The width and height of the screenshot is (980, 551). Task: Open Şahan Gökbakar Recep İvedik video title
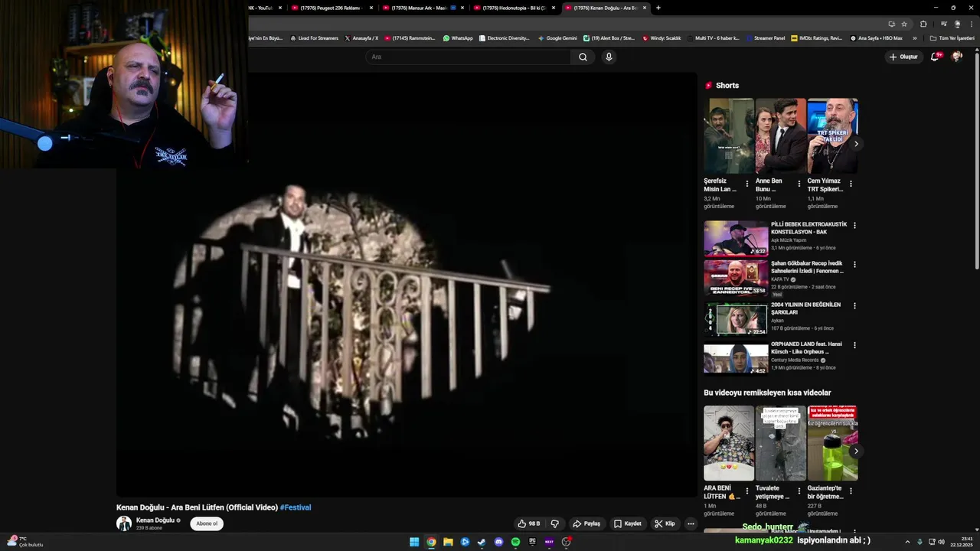[x=808, y=267]
